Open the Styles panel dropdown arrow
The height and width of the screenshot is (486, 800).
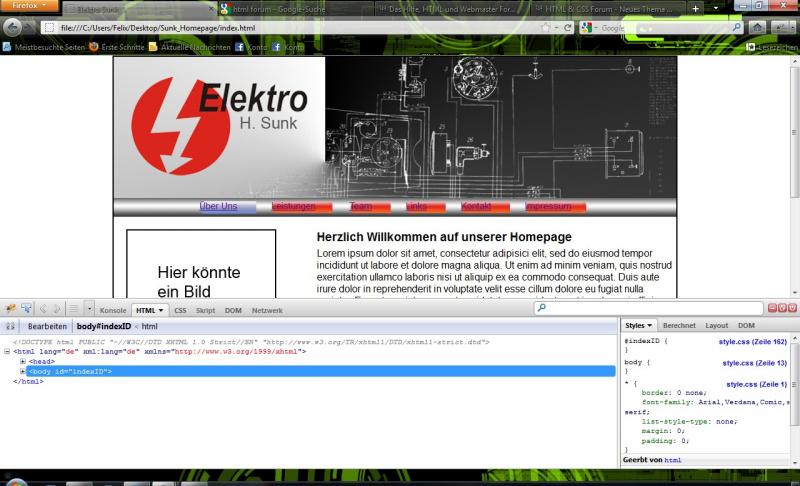pos(650,326)
